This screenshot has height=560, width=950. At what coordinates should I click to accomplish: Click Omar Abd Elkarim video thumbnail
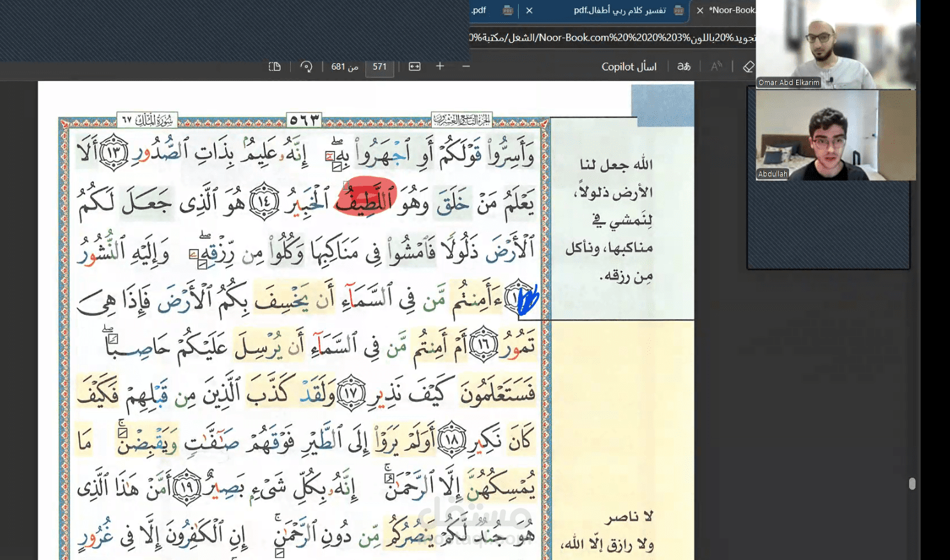836,44
